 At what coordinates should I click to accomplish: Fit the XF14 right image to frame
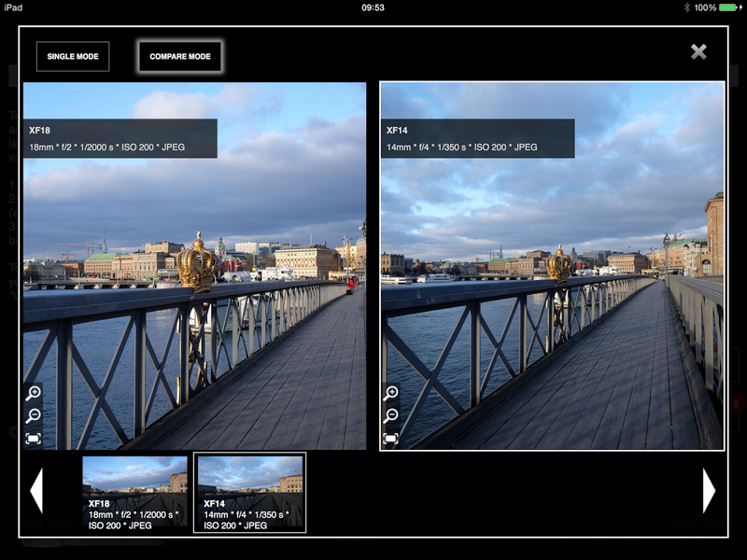(391, 438)
